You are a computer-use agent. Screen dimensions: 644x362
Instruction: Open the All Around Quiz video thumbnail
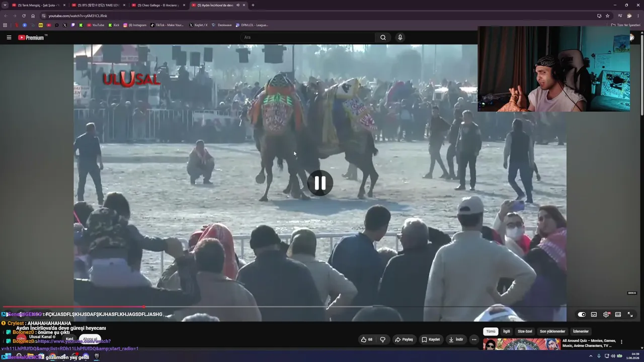click(x=522, y=344)
